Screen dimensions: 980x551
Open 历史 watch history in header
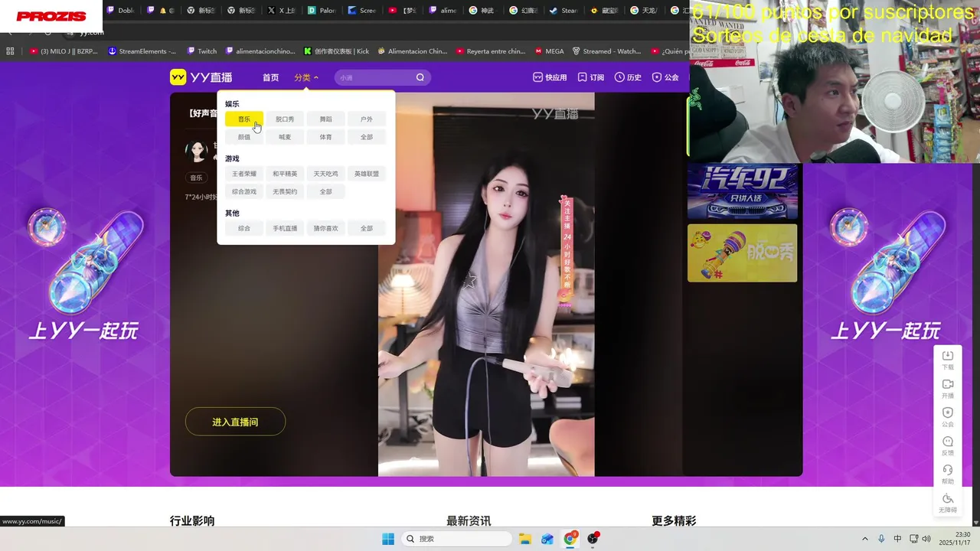pyautogui.click(x=628, y=77)
